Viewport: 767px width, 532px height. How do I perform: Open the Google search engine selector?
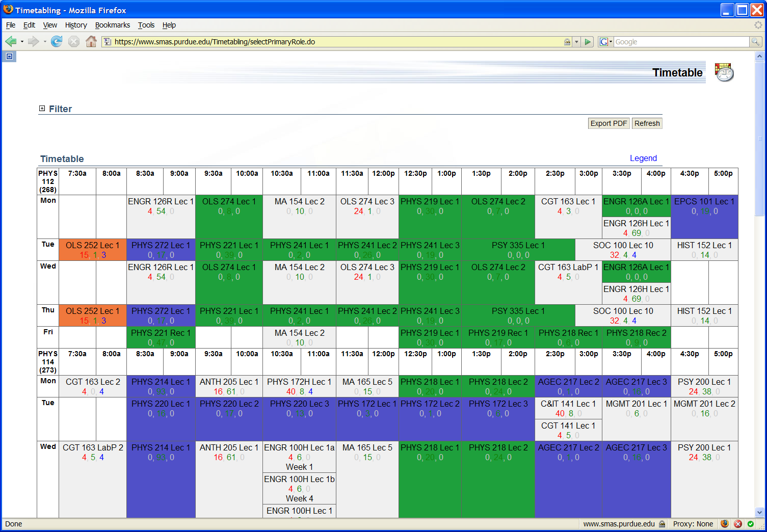tap(606, 42)
